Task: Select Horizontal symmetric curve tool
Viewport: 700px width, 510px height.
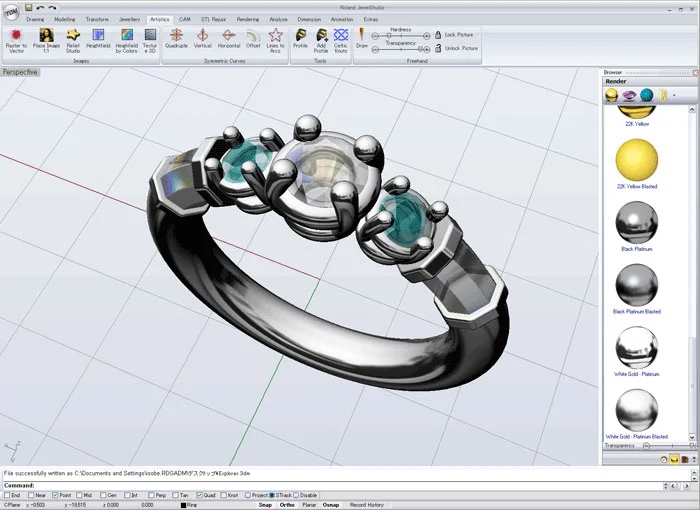Action: pyautogui.click(x=229, y=39)
